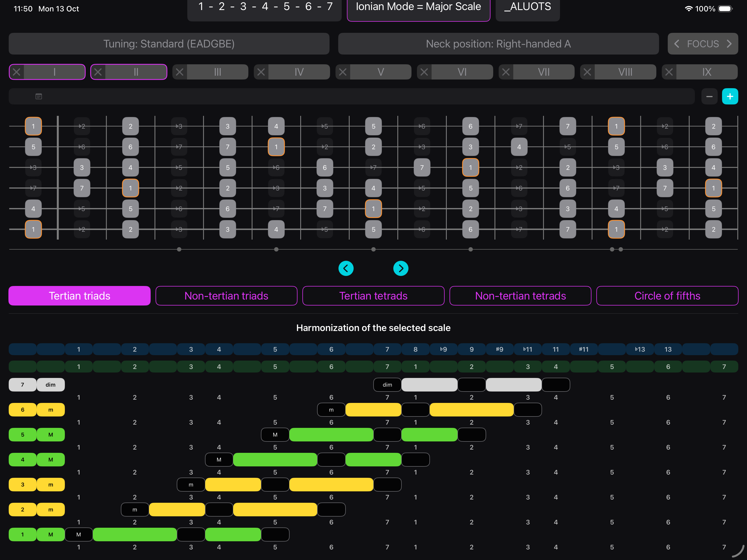Image resolution: width=747 pixels, height=560 pixels.
Task: Enable neck position V
Action: [x=381, y=72]
